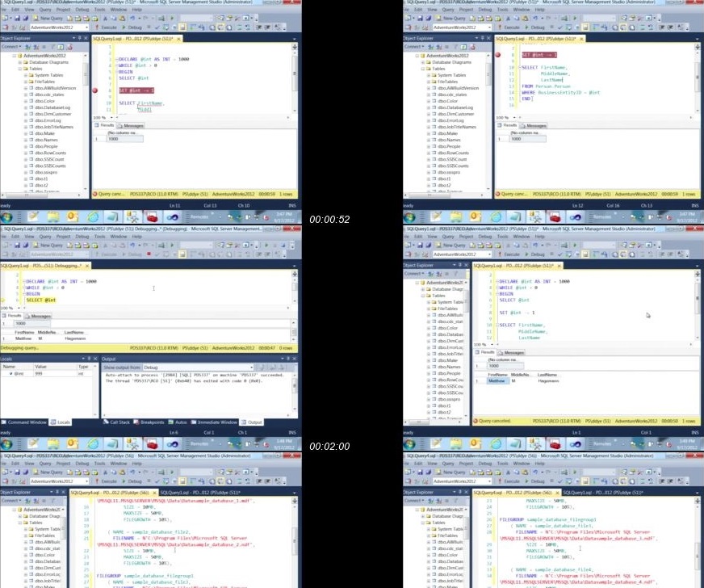Switch to the Breakpoints tab

coord(149,422)
